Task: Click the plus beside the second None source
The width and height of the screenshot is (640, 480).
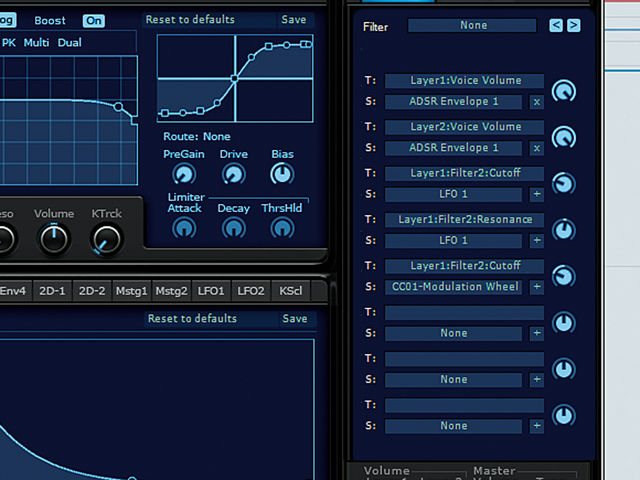Action: coord(537,380)
